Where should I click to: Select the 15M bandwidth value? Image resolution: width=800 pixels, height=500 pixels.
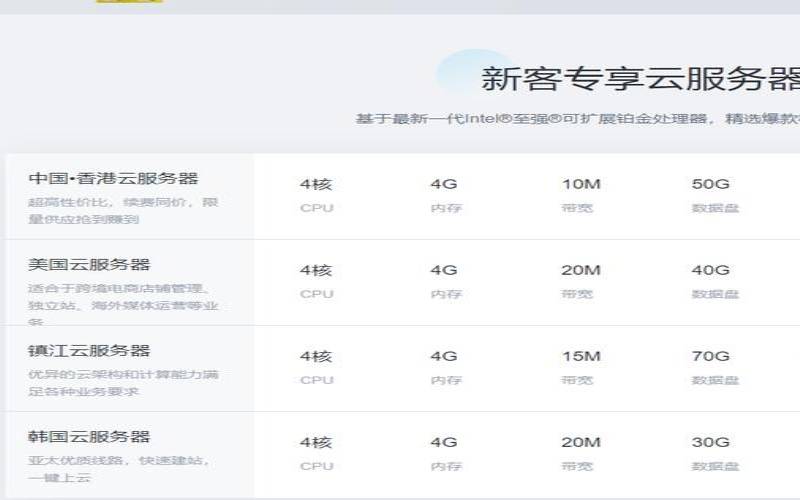[581, 357]
